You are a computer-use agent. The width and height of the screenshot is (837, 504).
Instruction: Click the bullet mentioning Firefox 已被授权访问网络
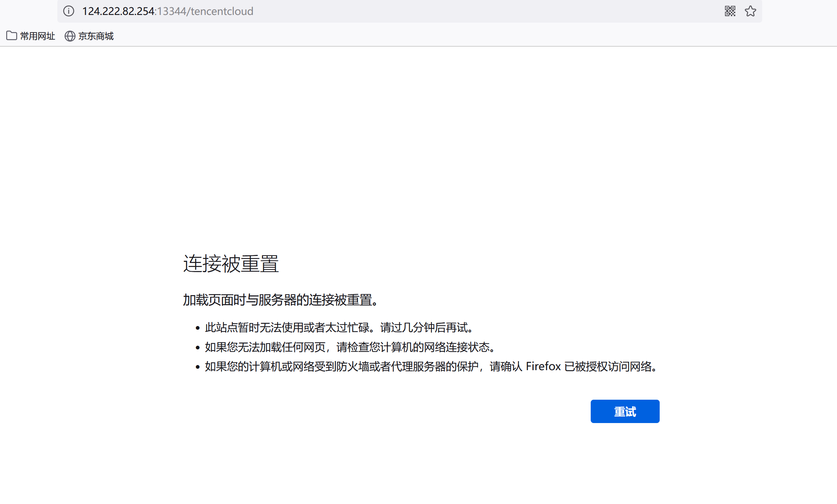(x=432, y=366)
